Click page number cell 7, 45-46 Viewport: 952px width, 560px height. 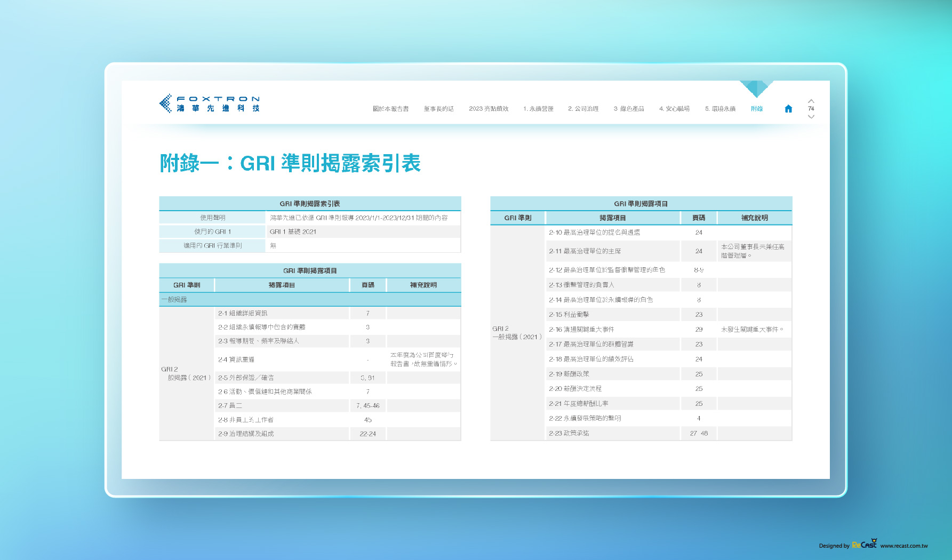click(x=368, y=405)
